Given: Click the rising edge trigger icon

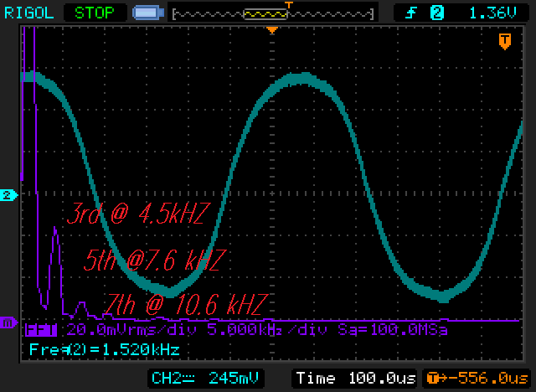Looking at the screenshot, I should [x=411, y=13].
